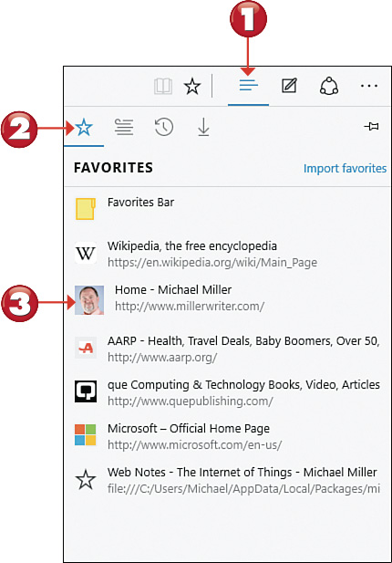Click the que publishing logo icon
The height and width of the screenshot is (563, 392).
[x=86, y=391]
